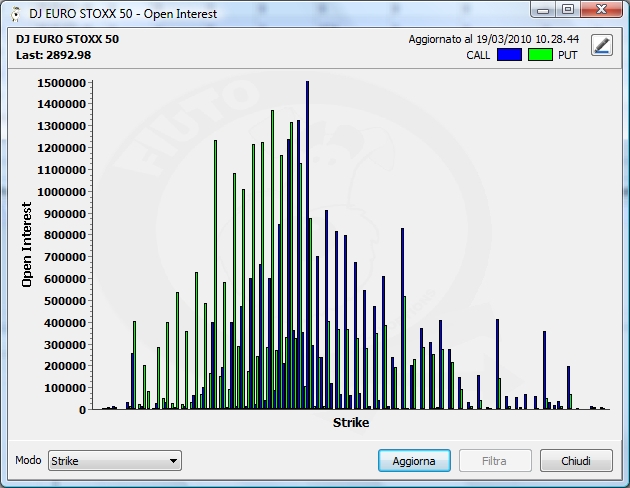Click the 'Strike' x-axis label
The height and width of the screenshot is (488, 630).
click(351, 423)
